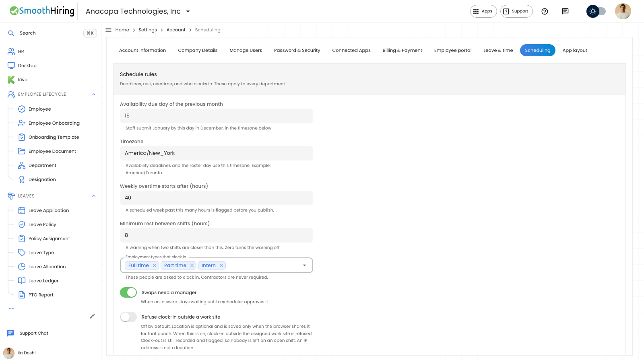
Task: Open the messages chat icon in header
Action: point(565,11)
